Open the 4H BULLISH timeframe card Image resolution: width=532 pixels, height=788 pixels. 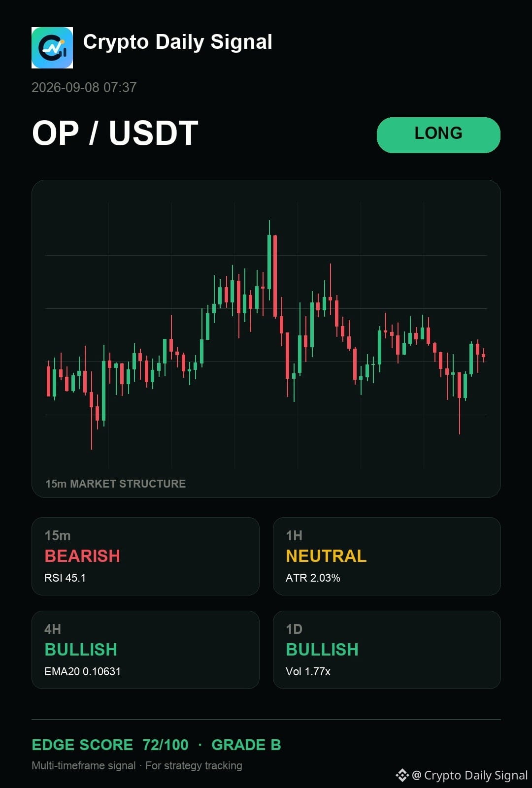click(x=145, y=650)
